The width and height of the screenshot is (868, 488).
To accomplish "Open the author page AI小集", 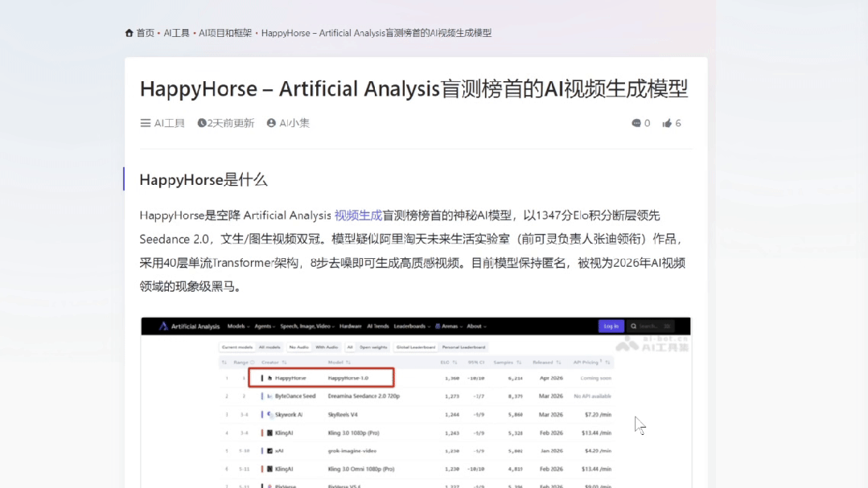I will 294,123.
